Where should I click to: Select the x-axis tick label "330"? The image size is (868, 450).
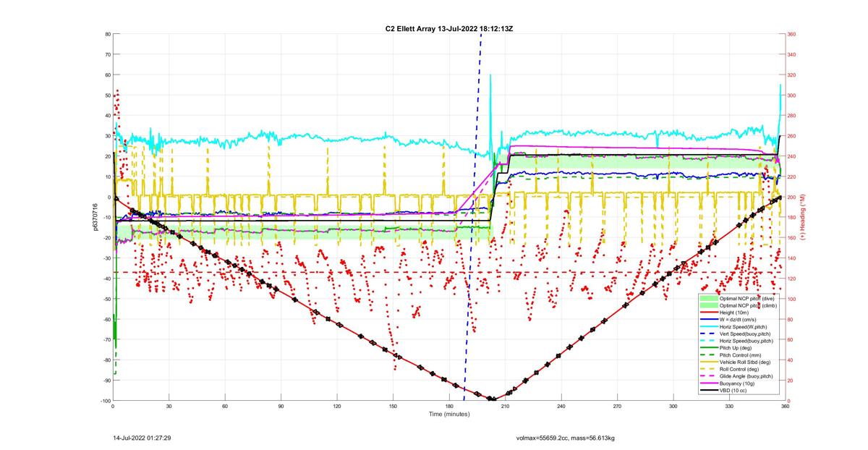pyautogui.click(x=729, y=407)
